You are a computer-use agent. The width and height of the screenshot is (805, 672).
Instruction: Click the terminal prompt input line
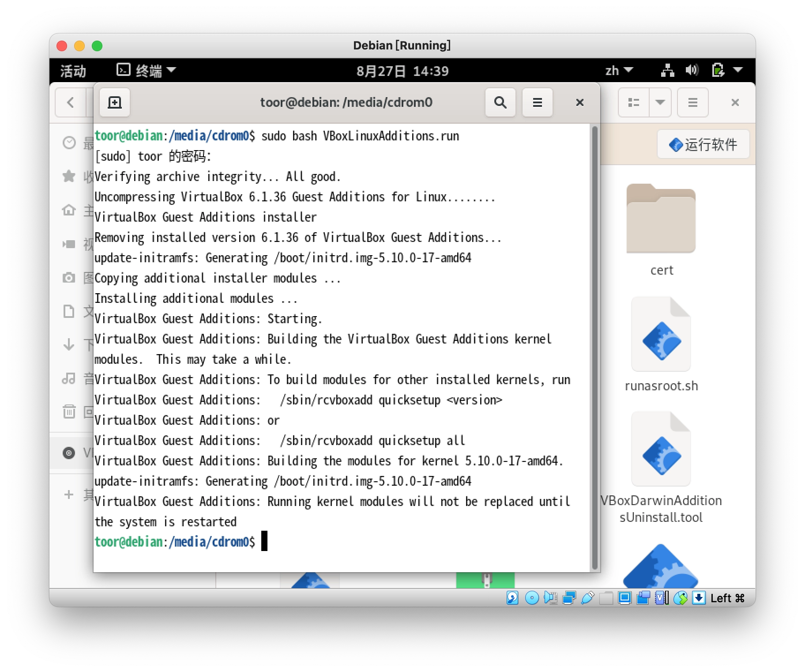[342, 541]
